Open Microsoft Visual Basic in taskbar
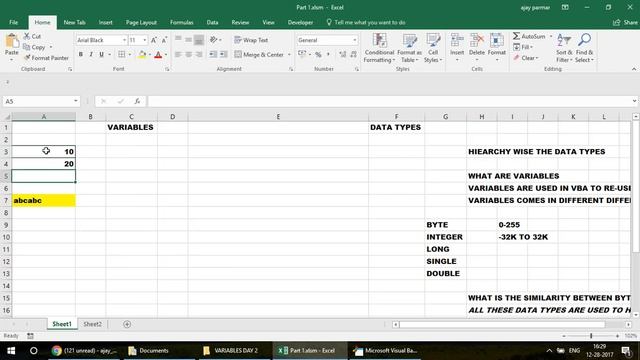This screenshot has width=640, height=360. 386,351
